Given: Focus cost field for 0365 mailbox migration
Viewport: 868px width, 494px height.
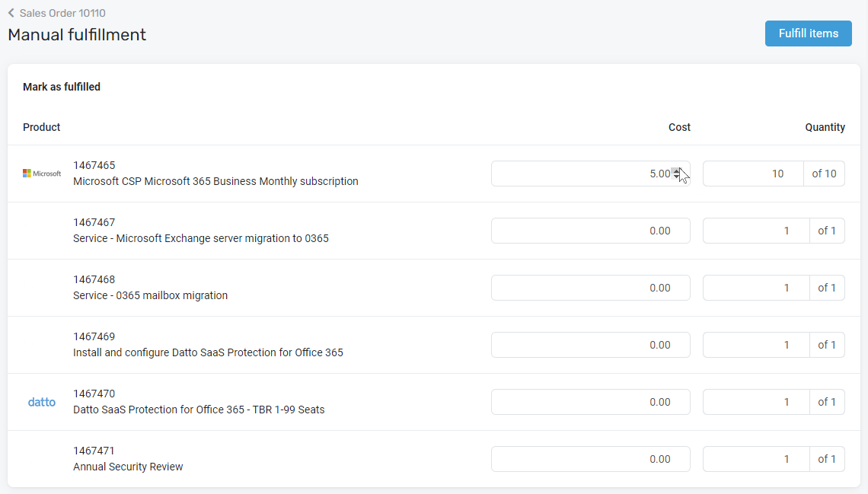Looking at the screenshot, I should click(590, 288).
